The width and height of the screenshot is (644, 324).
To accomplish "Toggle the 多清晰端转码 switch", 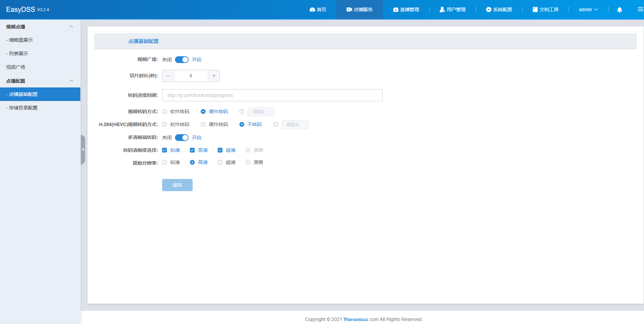I will [x=182, y=138].
